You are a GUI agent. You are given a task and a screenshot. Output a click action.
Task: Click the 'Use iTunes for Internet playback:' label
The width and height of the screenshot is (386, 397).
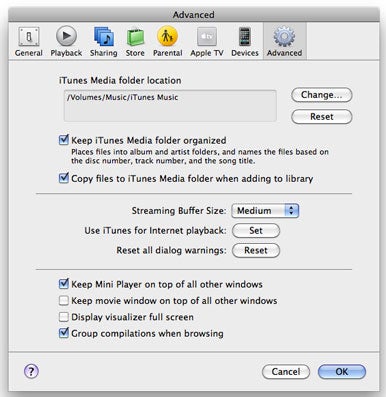click(x=155, y=231)
